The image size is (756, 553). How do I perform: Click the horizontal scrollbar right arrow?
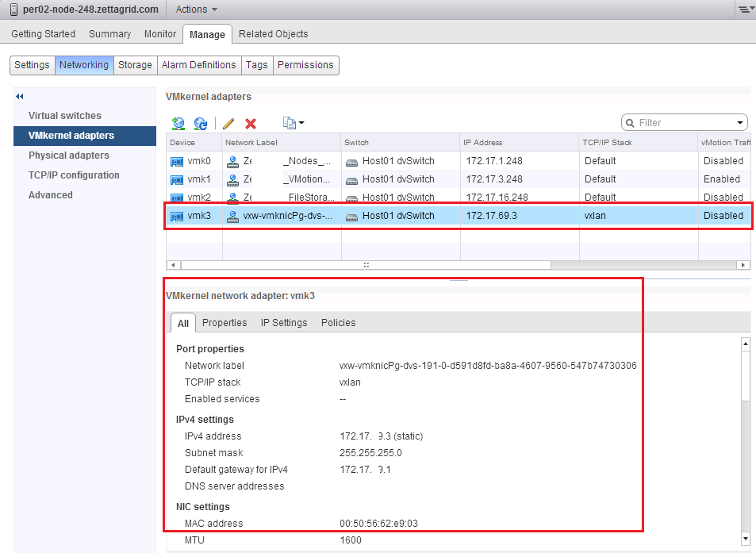743,265
